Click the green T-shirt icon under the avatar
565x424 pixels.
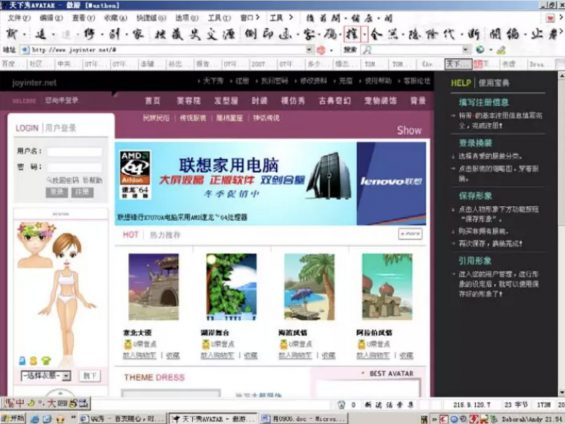click(x=46, y=360)
